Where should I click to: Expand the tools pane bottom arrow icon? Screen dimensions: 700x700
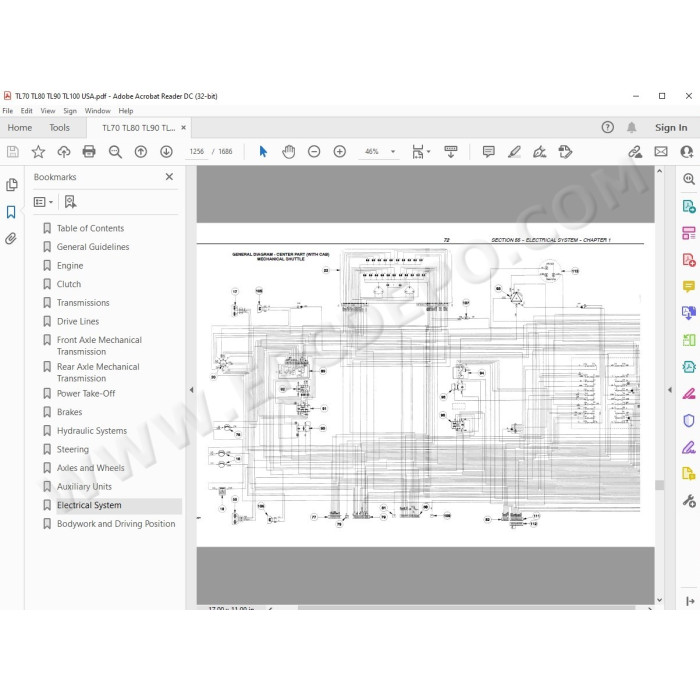(690, 601)
